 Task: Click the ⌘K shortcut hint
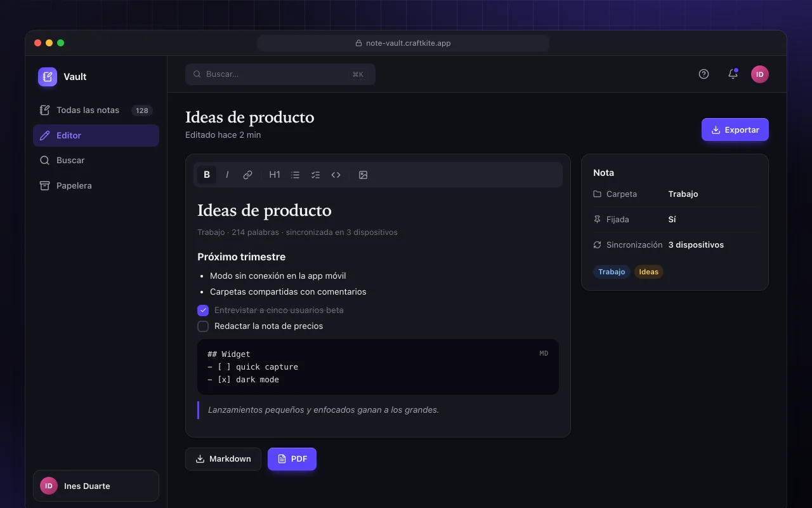(358, 74)
